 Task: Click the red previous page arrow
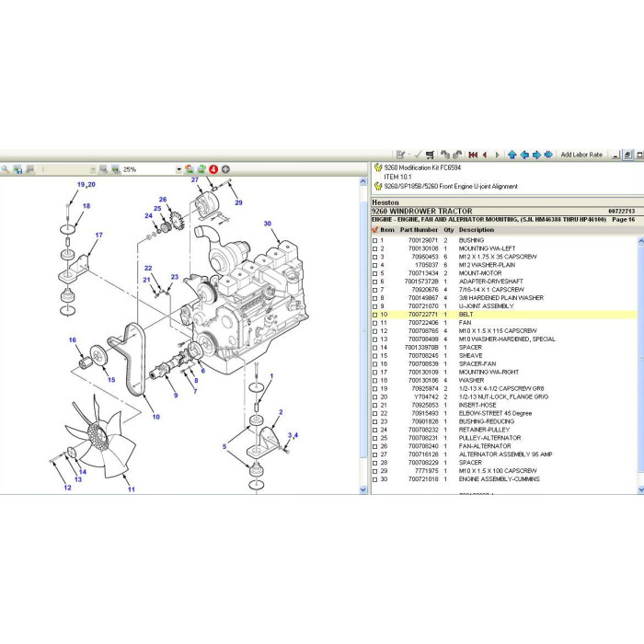pyautogui.click(x=485, y=155)
